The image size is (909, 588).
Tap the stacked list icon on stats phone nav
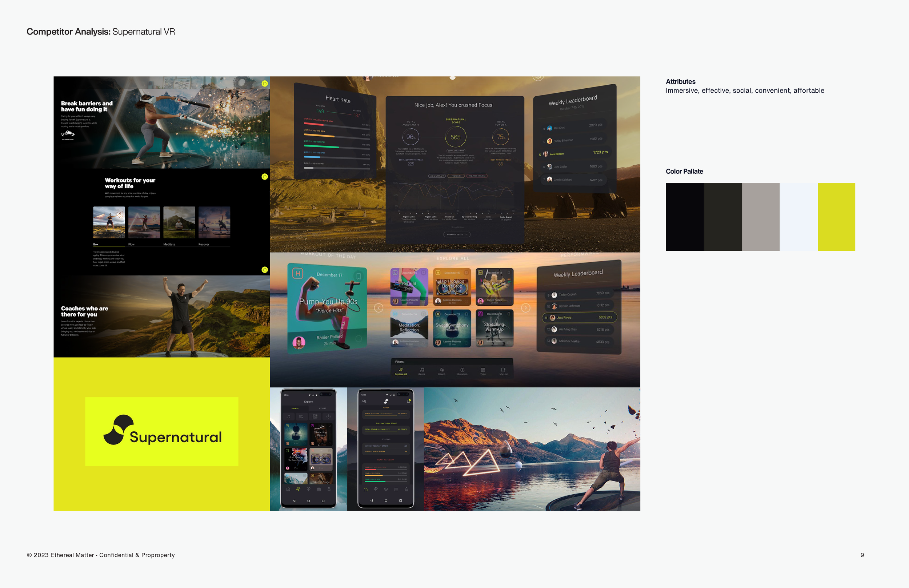coord(396,489)
